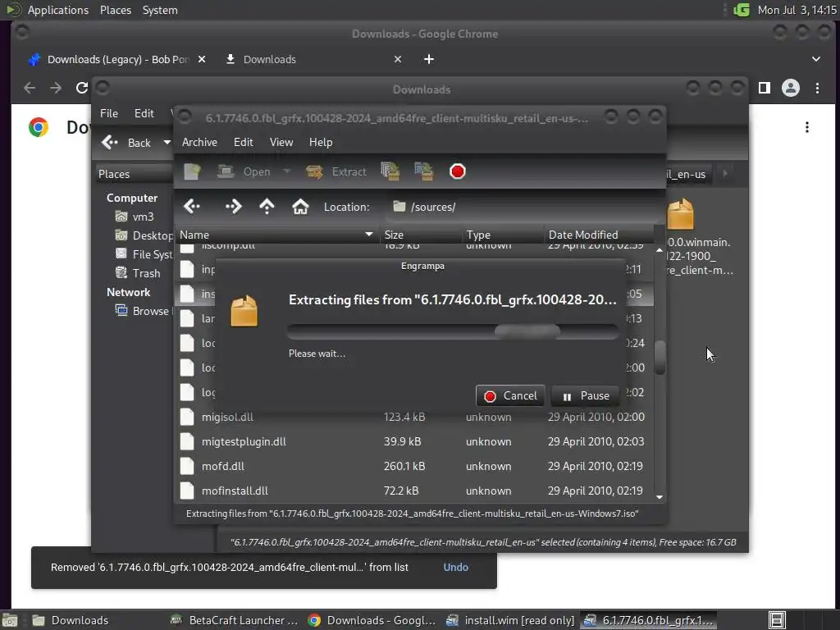Select vm3 in Places sidebar

point(135,217)
